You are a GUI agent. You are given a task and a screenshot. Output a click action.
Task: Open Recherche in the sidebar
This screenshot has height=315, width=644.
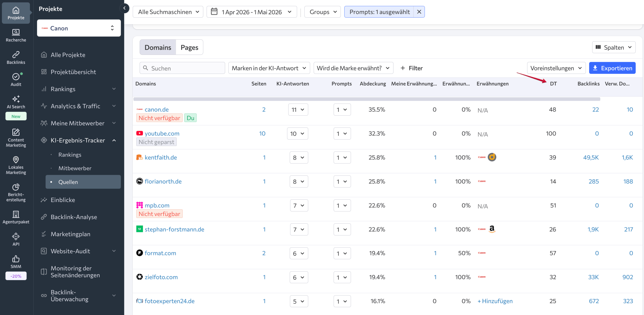coord(16,35)
